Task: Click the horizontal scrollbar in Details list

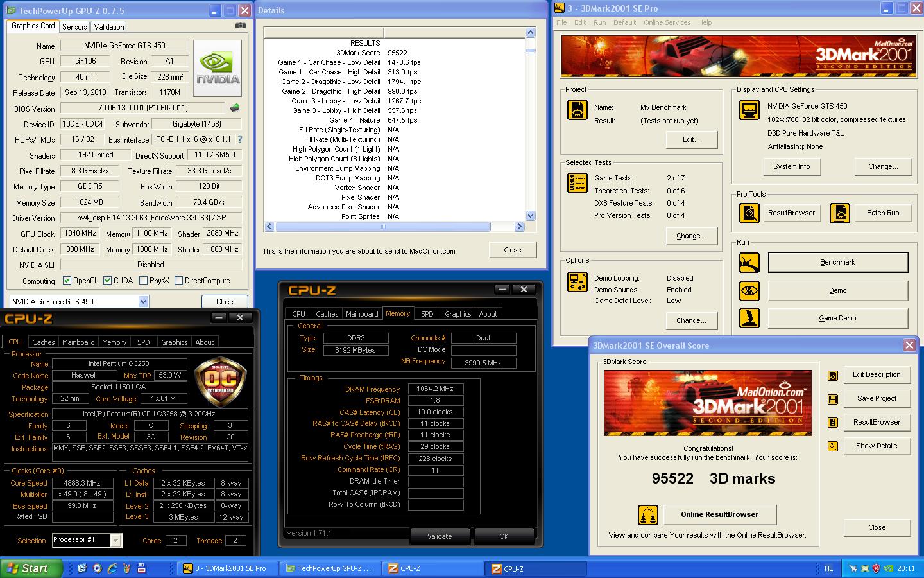Action: 383,227
